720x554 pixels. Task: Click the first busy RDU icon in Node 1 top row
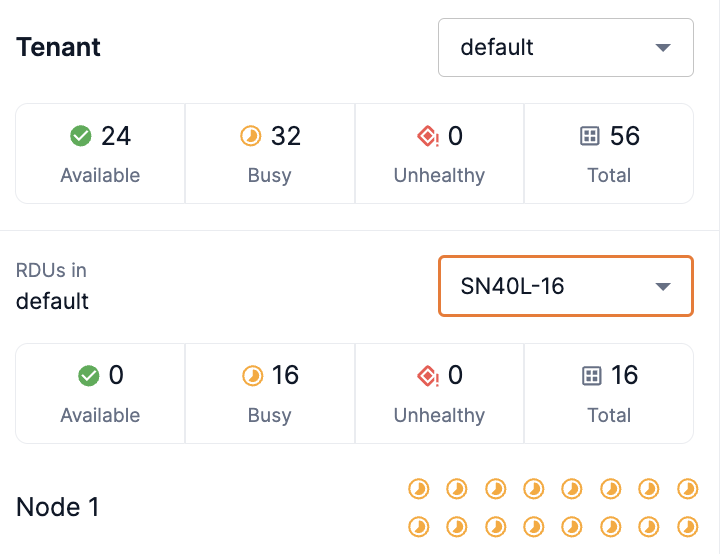point(418,488)
